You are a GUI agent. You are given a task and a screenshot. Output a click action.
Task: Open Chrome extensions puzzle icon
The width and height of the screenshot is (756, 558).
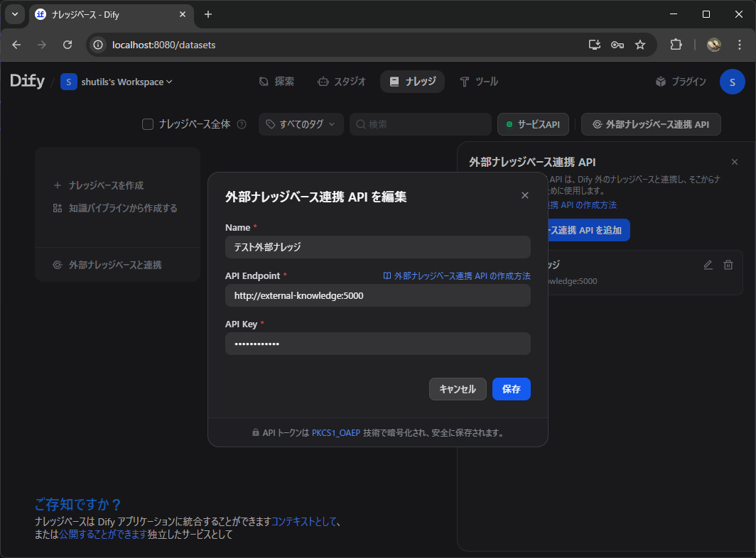pyautogui.click(x=676, y=44)
